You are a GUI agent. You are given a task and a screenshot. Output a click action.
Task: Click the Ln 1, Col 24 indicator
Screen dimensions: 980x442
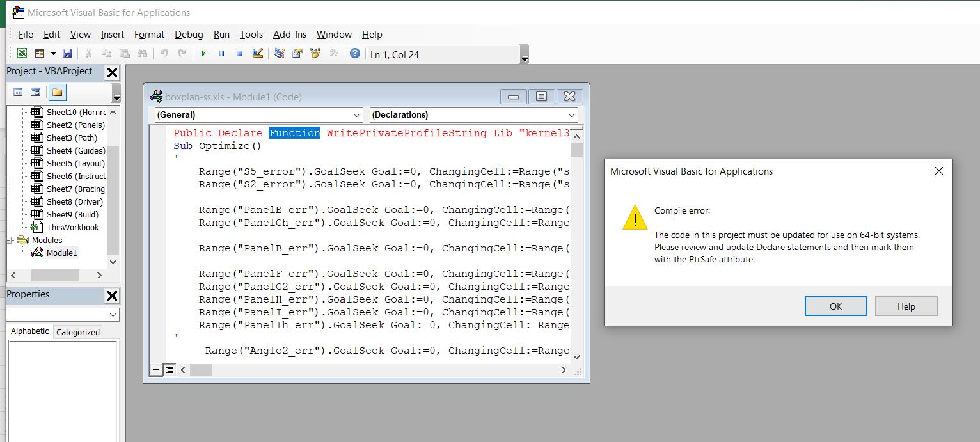click(x=395, y=54)
